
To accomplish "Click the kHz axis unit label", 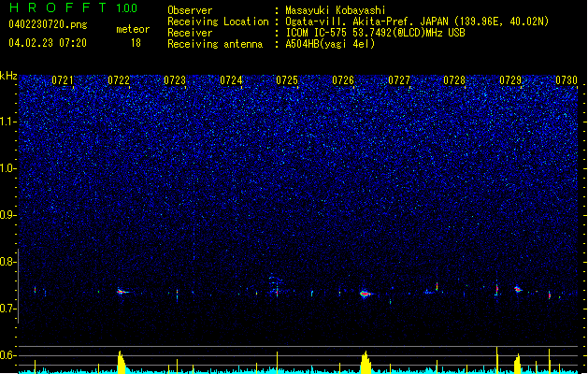I will [8, 76].
